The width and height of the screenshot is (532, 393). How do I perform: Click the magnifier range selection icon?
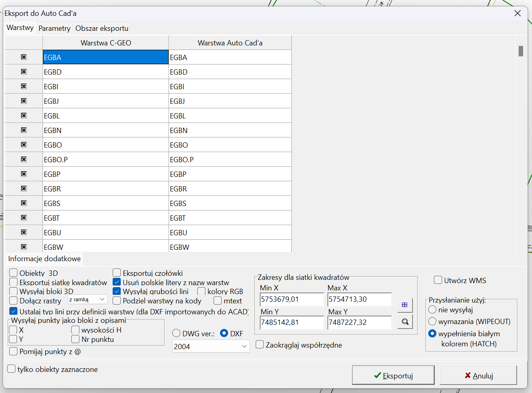tap(405, 322)
